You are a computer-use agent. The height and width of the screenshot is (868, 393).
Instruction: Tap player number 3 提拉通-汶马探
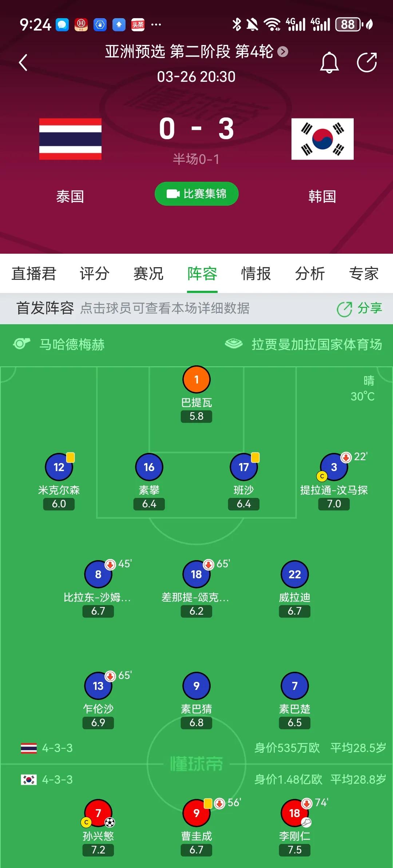pyautogui.click(x=334, y=467)
